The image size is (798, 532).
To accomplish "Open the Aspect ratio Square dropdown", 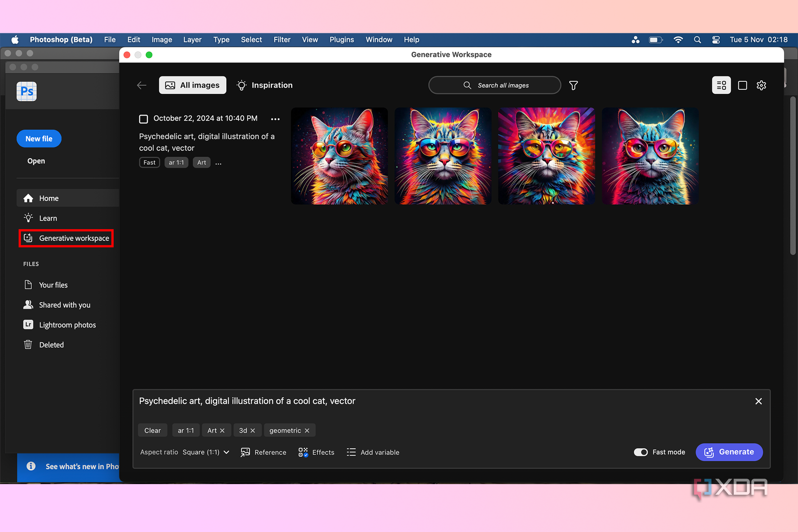I will 206,452.
